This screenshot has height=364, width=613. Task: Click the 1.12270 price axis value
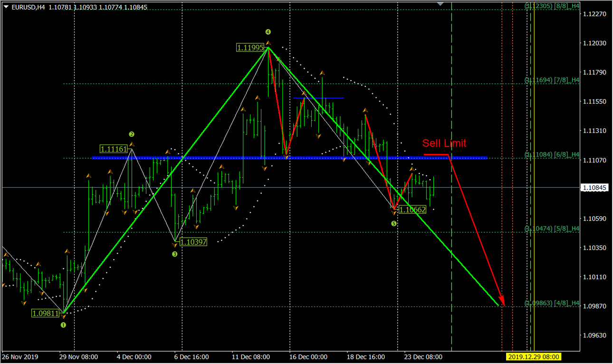pyautogui.click(x=594, y=14)
